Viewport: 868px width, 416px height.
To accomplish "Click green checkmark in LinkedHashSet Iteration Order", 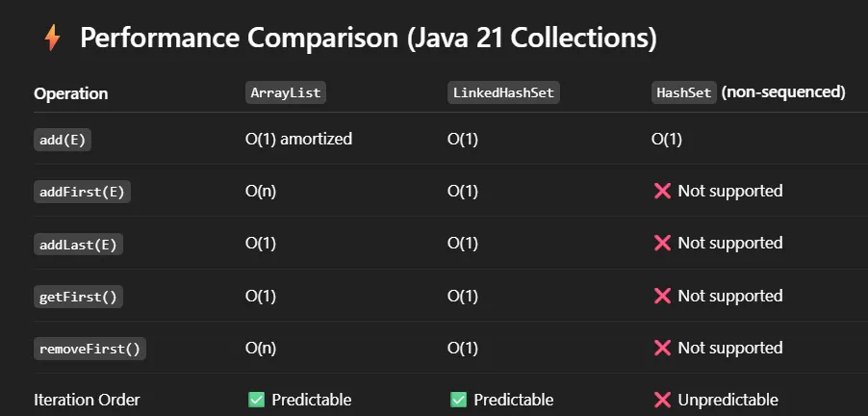I will coord(458,400).
